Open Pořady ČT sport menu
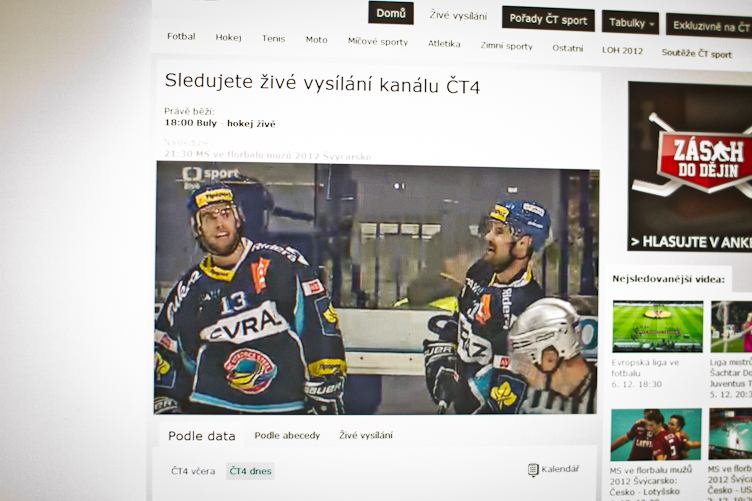Viewport: 752px width, 501px height. 548,20
